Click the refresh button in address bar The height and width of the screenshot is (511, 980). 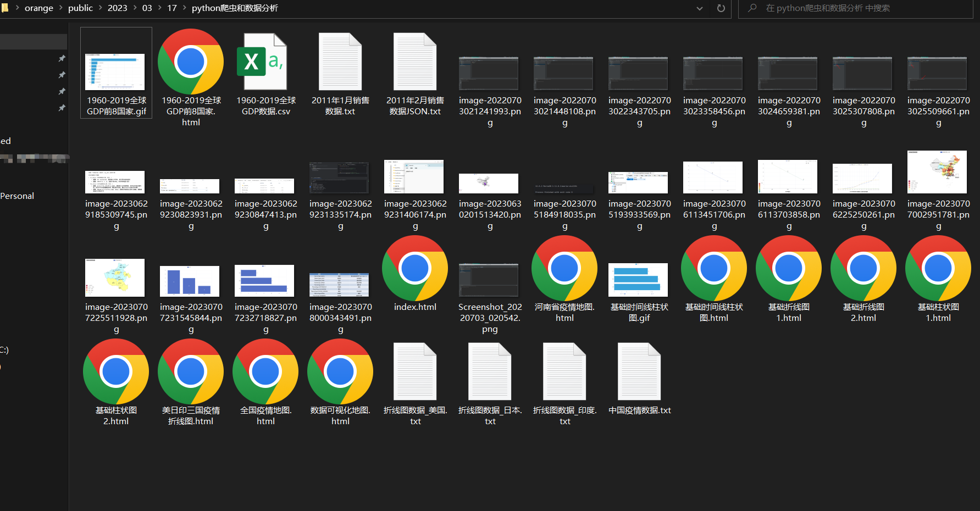(x=721, y=8)
